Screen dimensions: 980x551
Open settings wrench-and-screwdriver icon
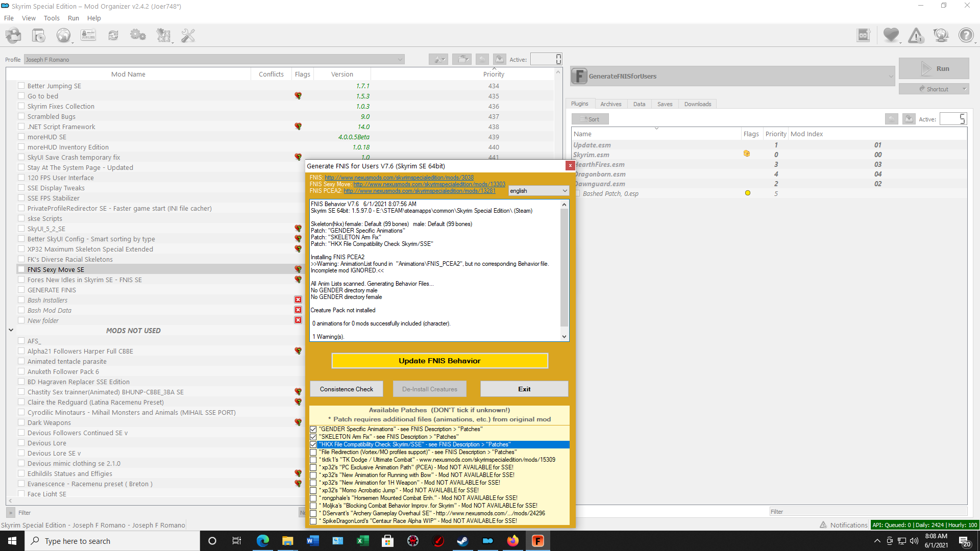(188, 35)
